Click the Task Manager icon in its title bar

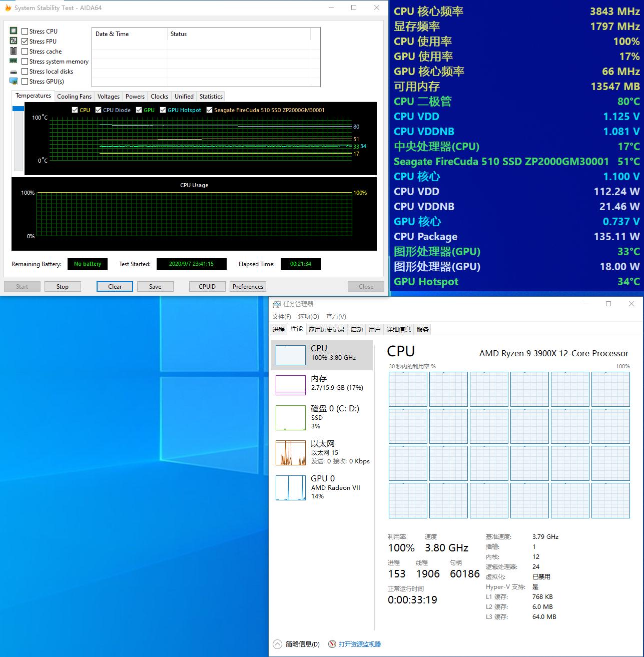point(276,303)
